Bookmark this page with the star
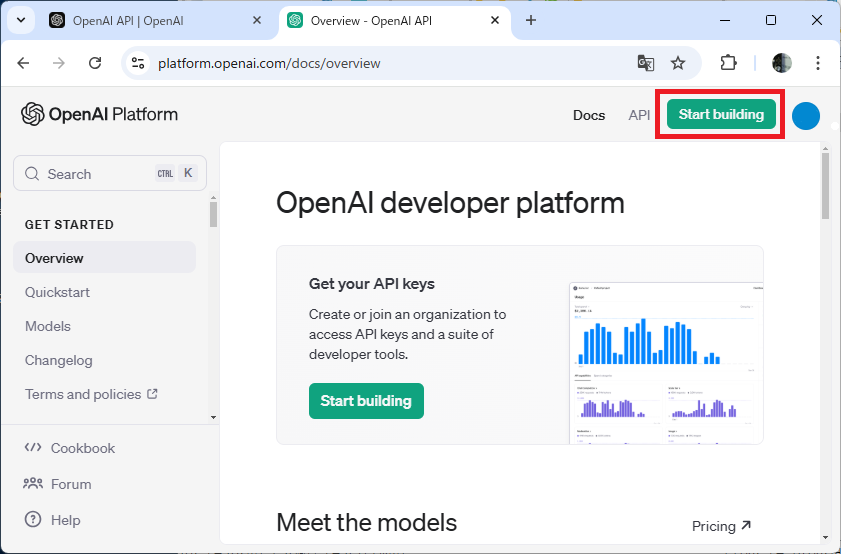The image size is (841, 554). coord(678,63)
